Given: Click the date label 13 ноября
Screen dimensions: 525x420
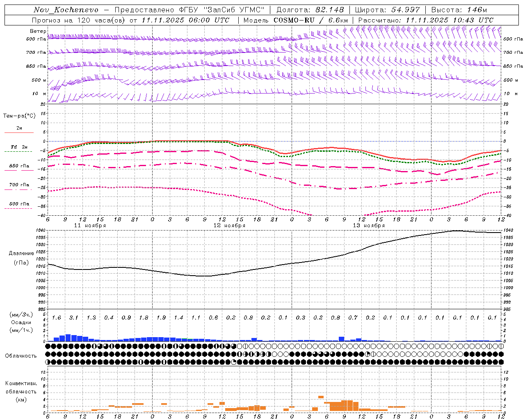Looking at the screenshot, I should pos(369,226).
